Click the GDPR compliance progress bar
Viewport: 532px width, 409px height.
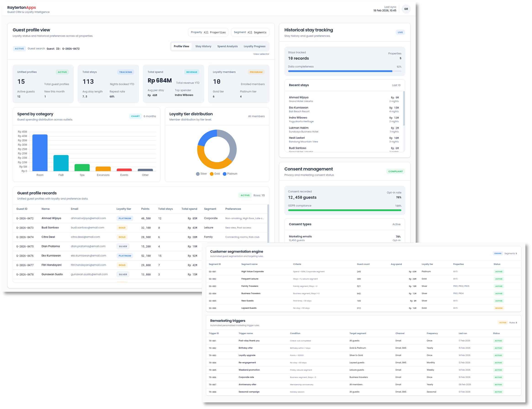pos(344,210)
